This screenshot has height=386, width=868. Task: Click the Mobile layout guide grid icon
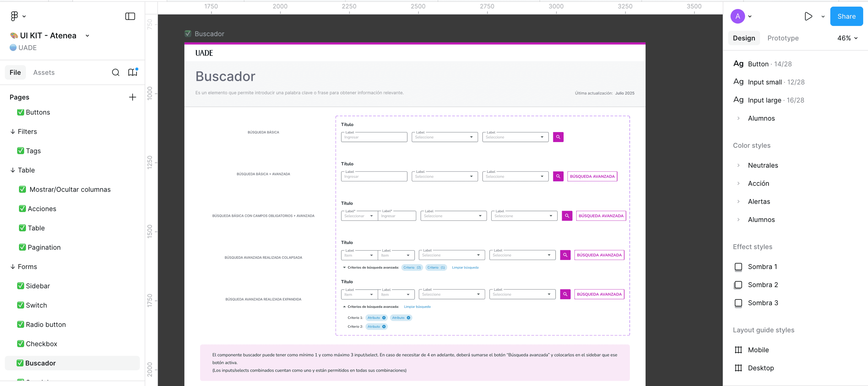pos(738,350)
